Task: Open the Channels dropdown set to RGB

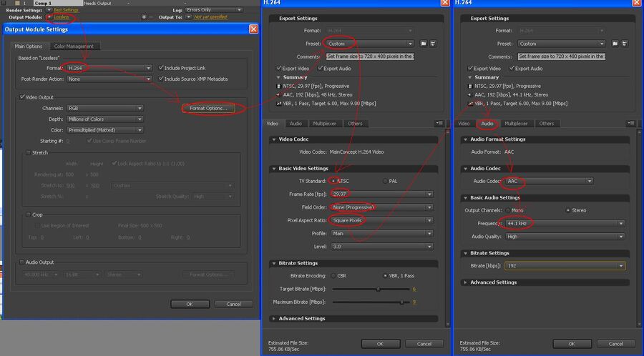Action: [x=105, y=108]
